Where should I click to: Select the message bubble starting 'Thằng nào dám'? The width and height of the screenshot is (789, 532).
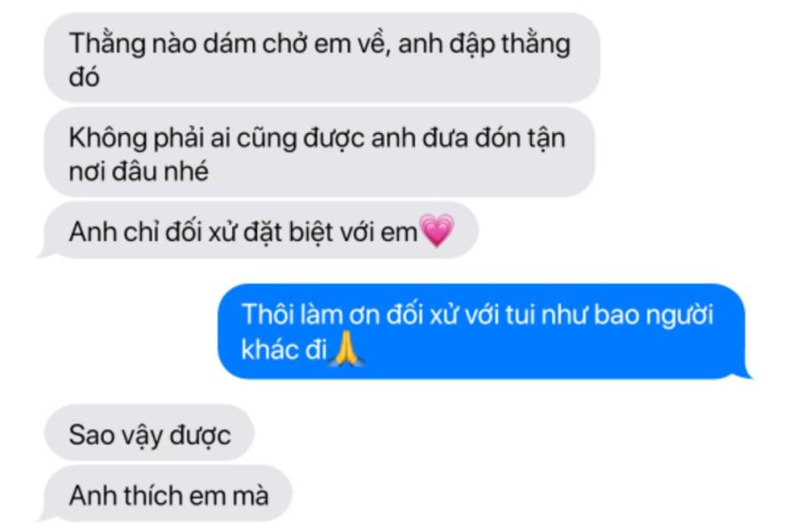pos(322,58)
